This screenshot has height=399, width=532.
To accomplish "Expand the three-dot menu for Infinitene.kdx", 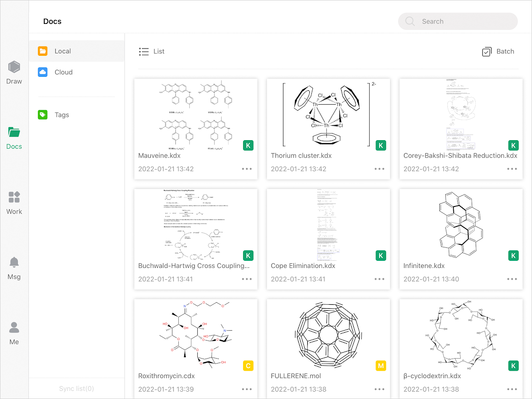I will click(512, 279).
